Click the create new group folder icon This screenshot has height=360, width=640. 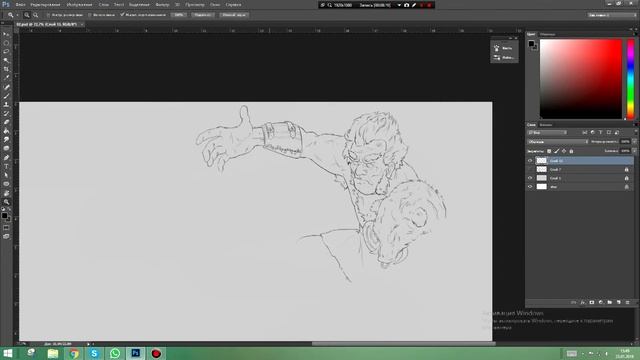coord(609,302)
